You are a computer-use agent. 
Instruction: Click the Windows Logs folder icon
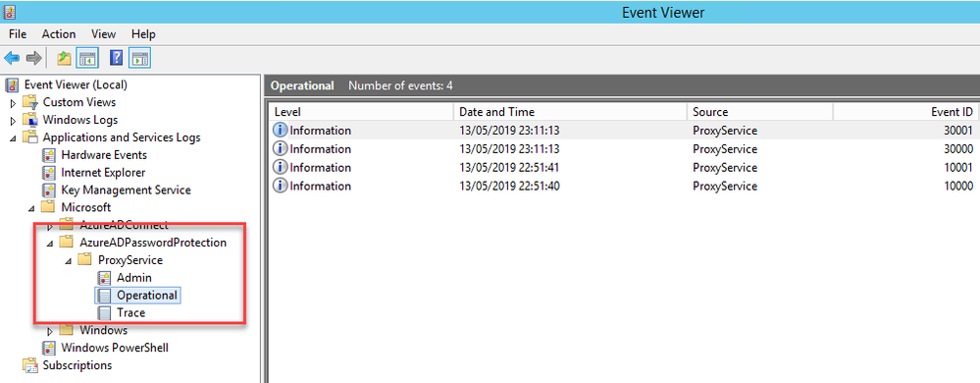30,120
